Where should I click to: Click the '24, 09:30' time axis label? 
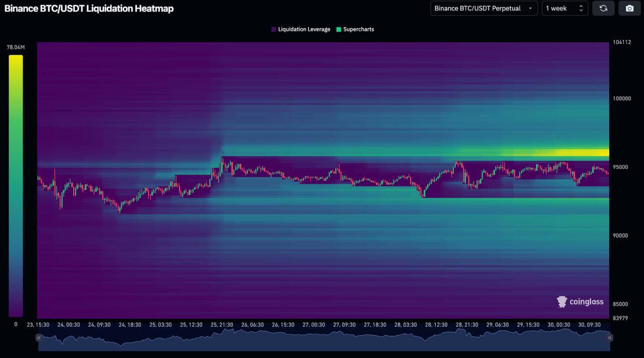99,325
